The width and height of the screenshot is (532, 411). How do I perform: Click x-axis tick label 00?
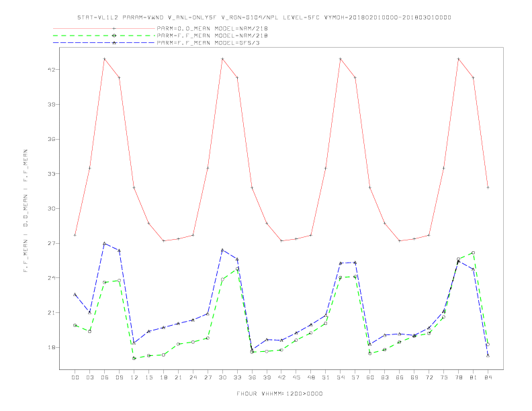(x=75, y=377)
